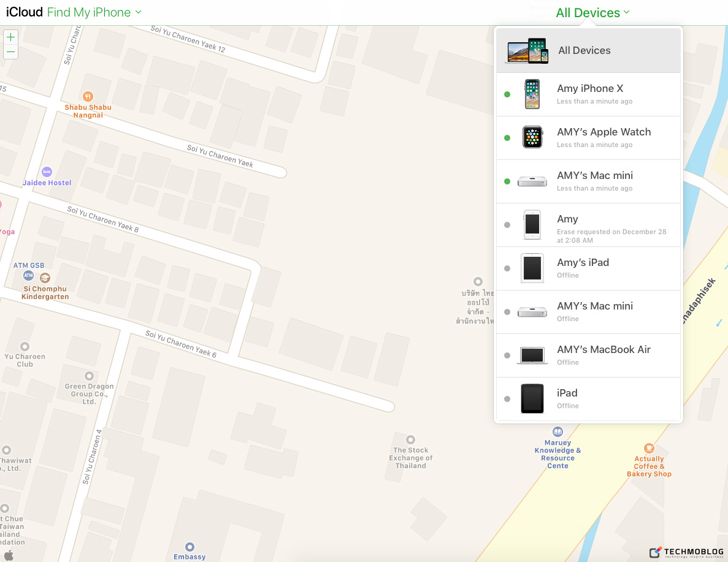Select Amy's iPad offline device
Image resolution: width=728 pixels, height=562 pixels.
(588, 268)
